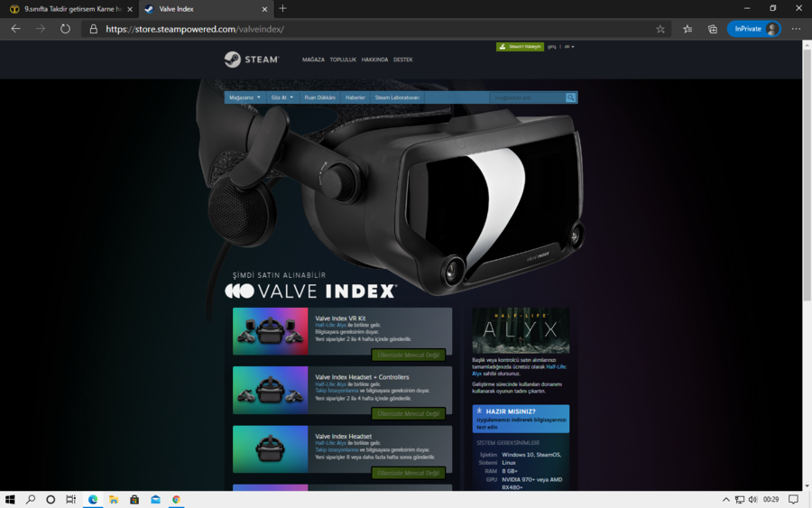Open the Mail app from the taskbar
This screenshot has width=812, height=508.
(155, 499)
